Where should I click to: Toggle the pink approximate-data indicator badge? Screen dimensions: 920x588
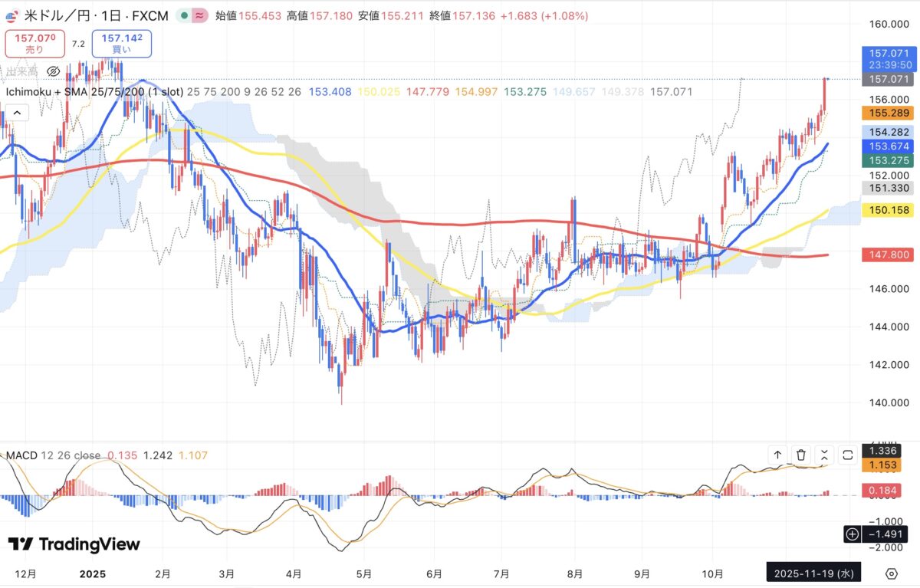tap(199, 15)
